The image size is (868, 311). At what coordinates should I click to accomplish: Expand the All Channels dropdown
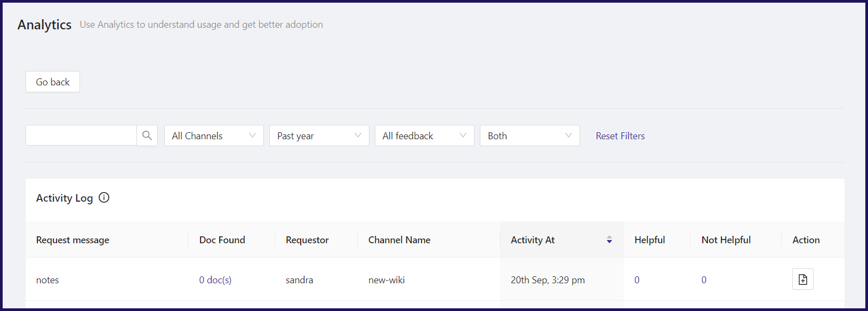214,135
